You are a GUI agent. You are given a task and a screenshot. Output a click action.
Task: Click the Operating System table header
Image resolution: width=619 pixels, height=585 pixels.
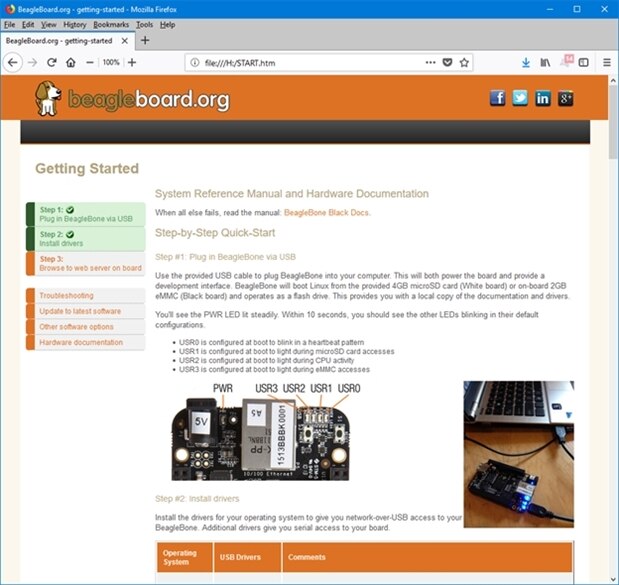[185, 557]
